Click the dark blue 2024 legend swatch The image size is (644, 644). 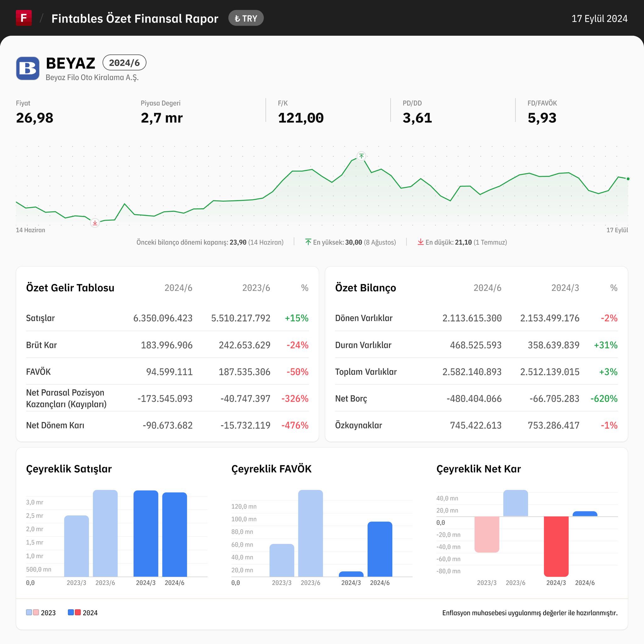(x=71, y=612)
